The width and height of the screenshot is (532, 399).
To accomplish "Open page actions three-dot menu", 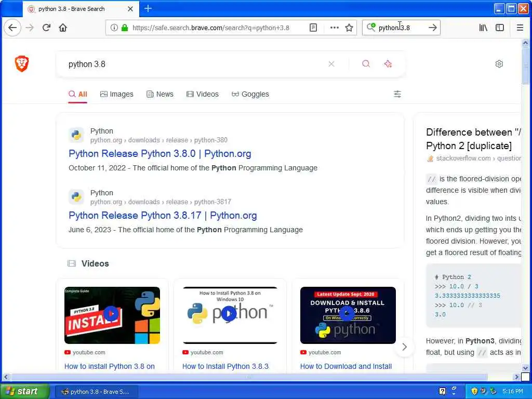I will click(x=334, y=28).
